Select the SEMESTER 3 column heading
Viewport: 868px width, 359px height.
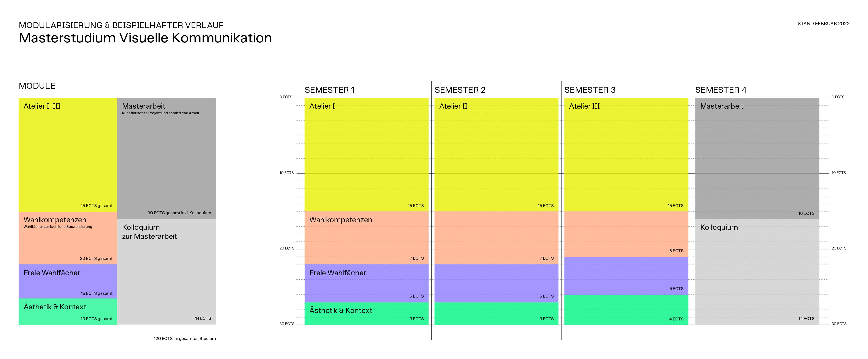pyautogui.click(x=590, y=90)
